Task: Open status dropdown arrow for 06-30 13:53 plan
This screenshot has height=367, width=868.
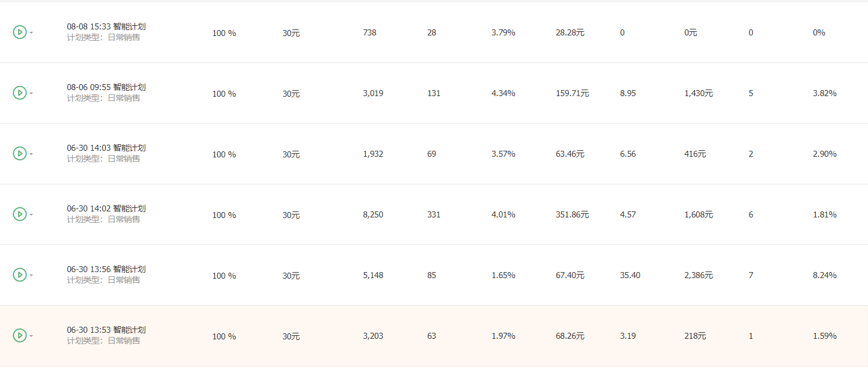Action: click(x=31, y=336)
